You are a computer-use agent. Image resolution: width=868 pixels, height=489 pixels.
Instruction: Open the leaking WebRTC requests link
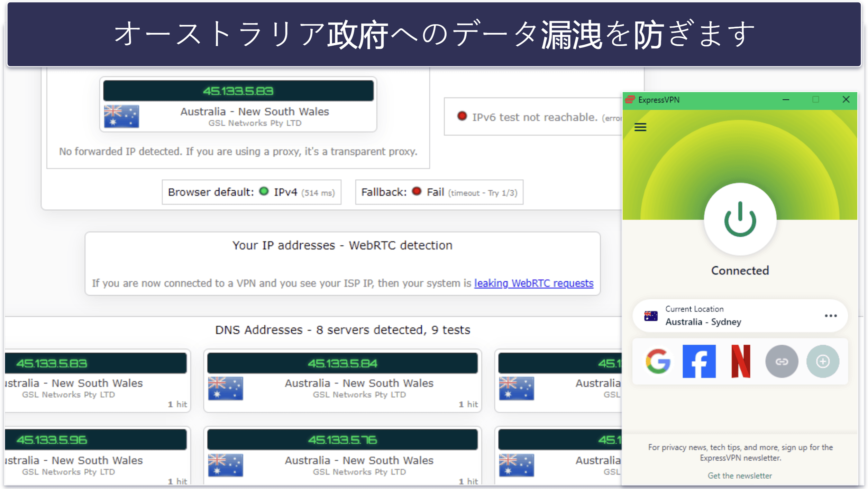coord(533,283)
